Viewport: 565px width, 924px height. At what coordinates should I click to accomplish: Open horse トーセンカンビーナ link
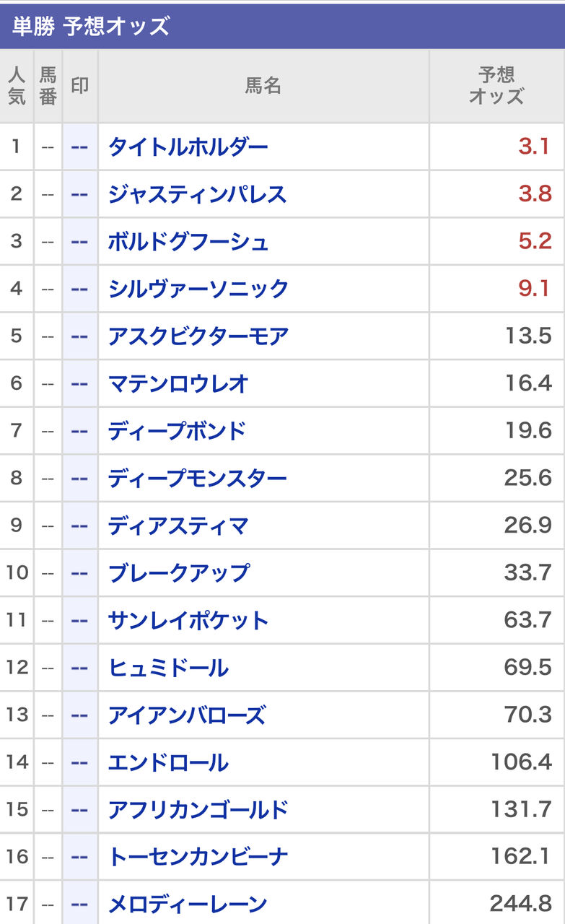point(198,856)
